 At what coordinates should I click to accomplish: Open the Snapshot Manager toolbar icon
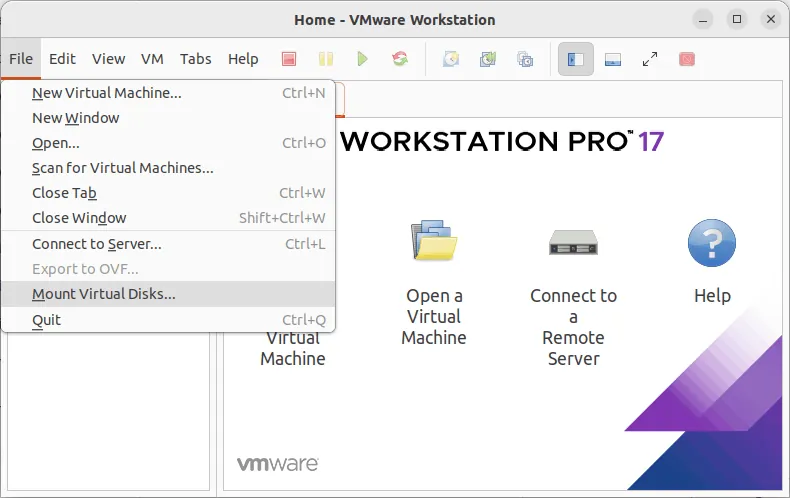(525, 59)
